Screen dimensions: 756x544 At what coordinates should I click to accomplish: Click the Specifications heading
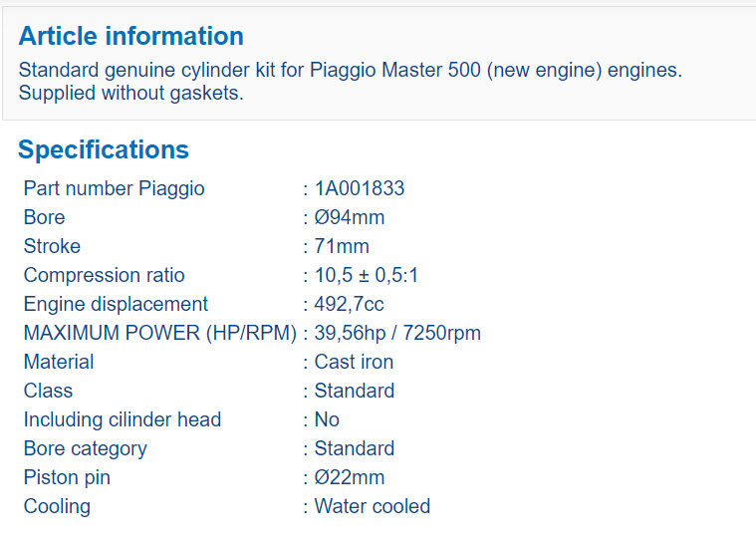coord(104,149)
